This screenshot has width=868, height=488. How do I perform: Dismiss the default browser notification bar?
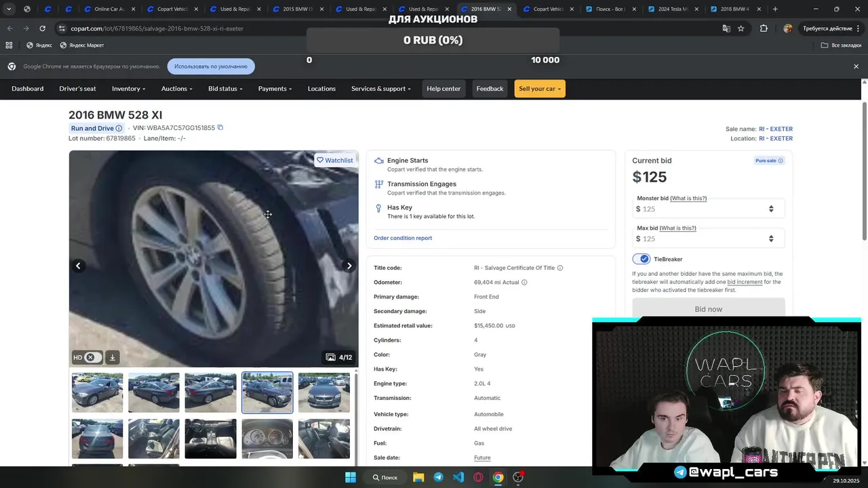[x=856, y=66]
